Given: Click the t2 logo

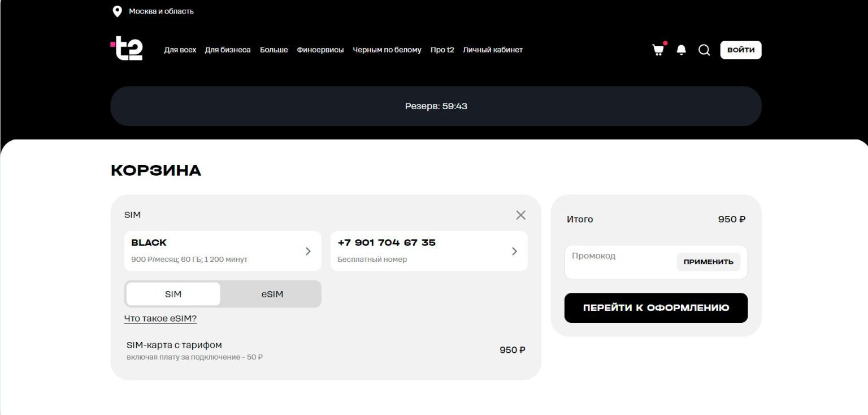Looking at the screenshot, I should coord(127,49).
